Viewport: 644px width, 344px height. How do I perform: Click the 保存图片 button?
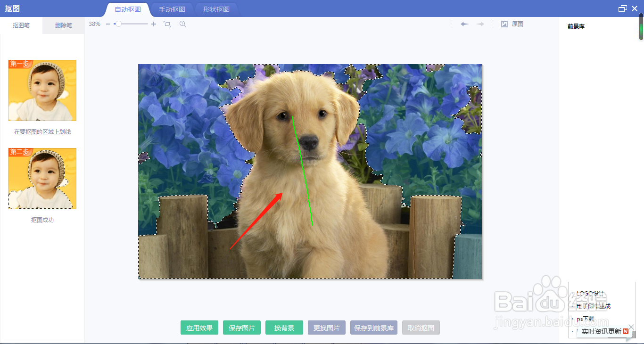pyautogui.click(x=242, y=328)
